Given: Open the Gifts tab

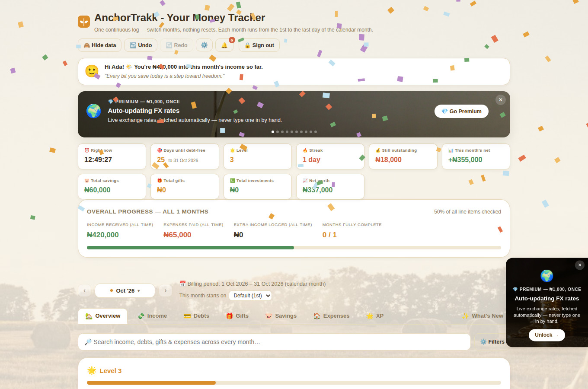Looking at the screenshot, I should click(237, 316).
